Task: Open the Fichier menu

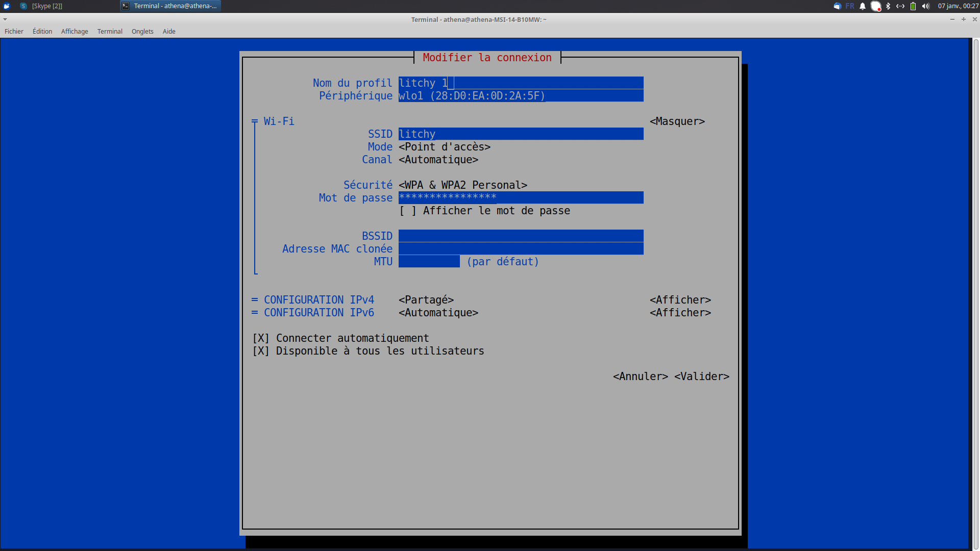Action: click(14, 31)
